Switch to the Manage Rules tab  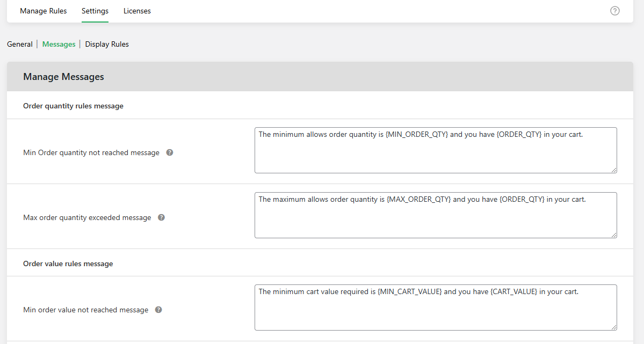[x=43, y=11]
